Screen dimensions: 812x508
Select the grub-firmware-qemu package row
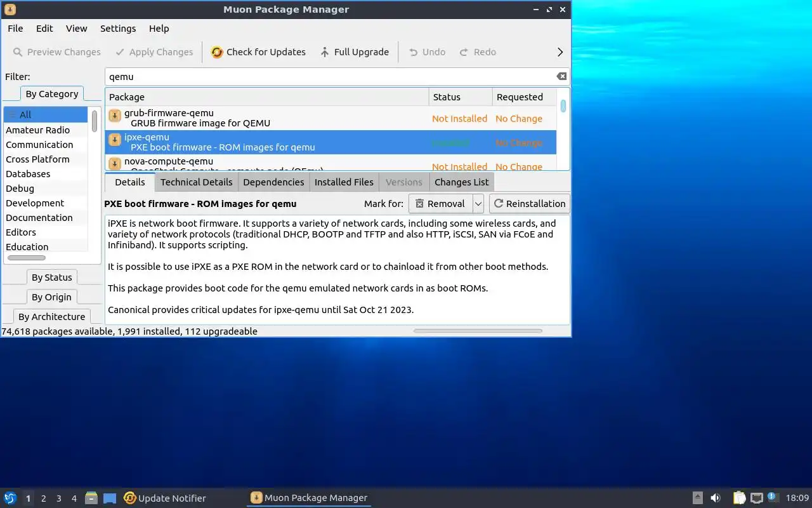331,118
